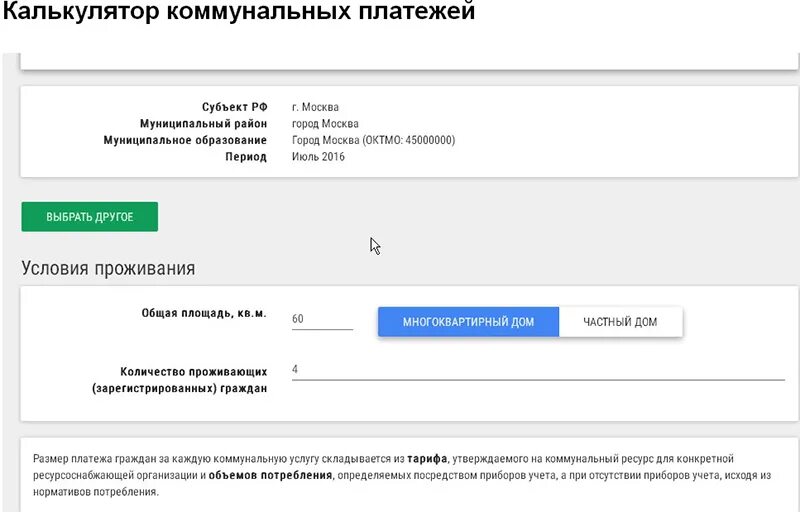Click the 'Муниципальный район' label
This screenshot has height=512, width=800.
(204, 123)
